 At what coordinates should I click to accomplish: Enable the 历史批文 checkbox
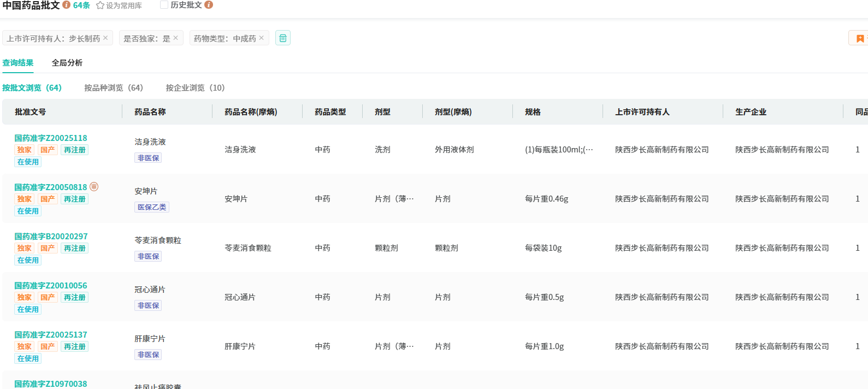164,5
